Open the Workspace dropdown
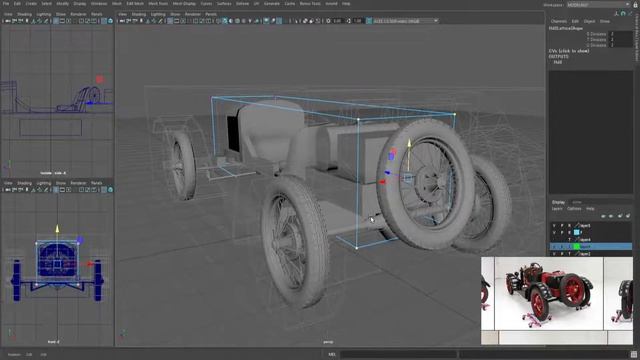The image size is (640, 360). point(598,4)
